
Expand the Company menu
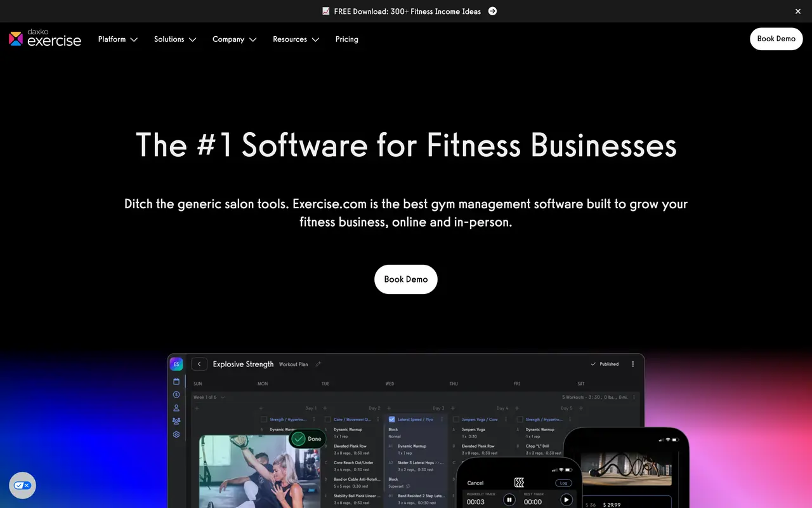[235, 39]
